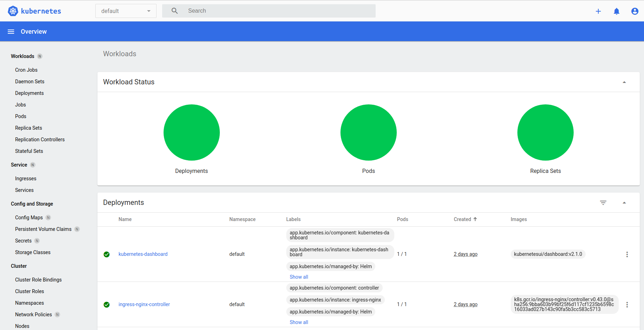Open the kubernetes-dashboard deployment link
This screenshot has height=330, width=644.
pos(143,254)
